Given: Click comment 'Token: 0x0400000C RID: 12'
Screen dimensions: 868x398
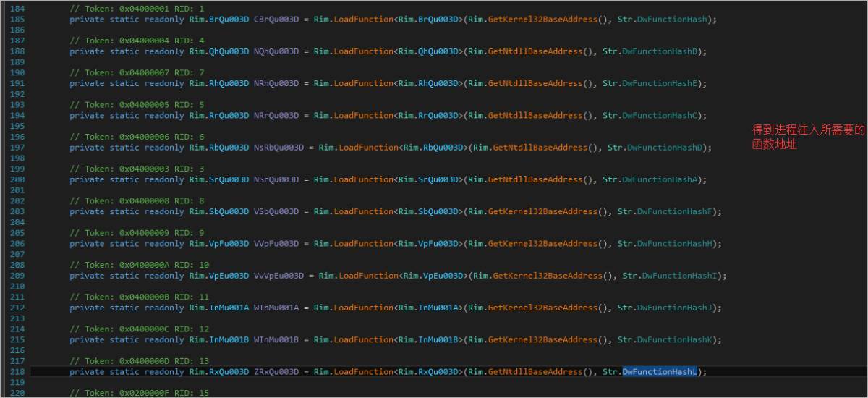Looking at the screenshot, I should (140, 329).
